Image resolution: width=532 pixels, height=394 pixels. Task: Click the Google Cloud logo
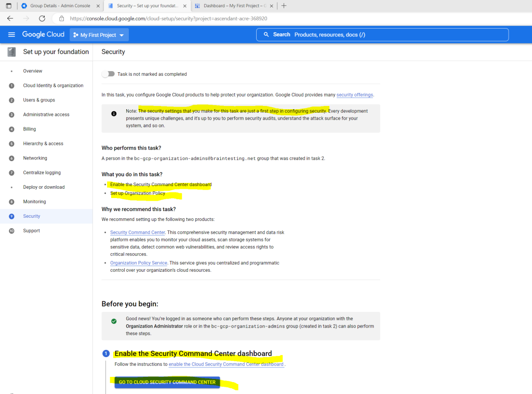43,35
